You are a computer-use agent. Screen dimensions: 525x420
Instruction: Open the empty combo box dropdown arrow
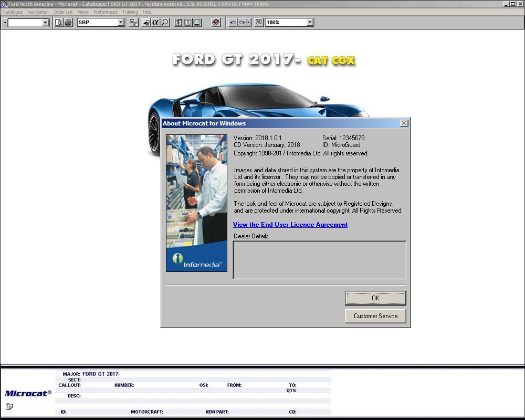(x=46, y=23)
